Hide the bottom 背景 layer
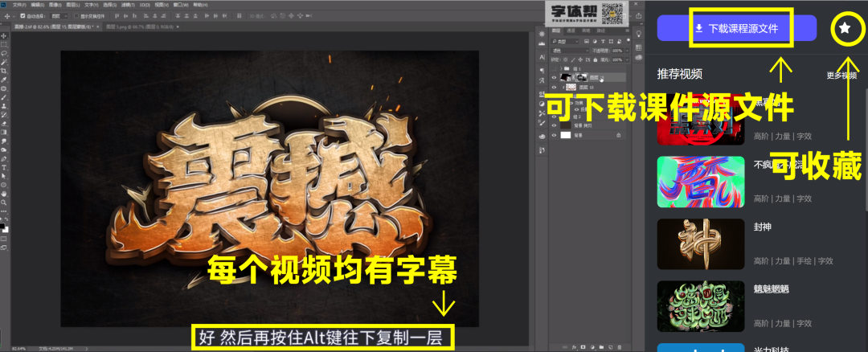 pos(554,135)
